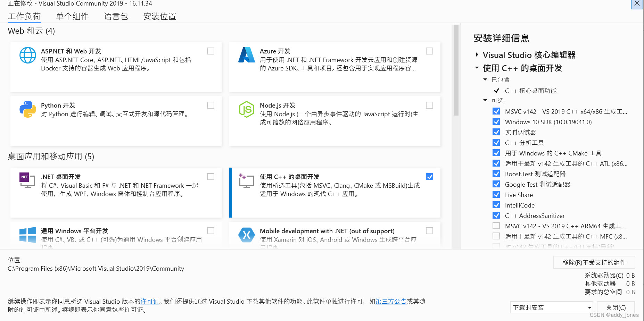The width and height of the screenshot is (644, 321).
Task: Select the Node.js 开发 workload card
Action: 335,121
